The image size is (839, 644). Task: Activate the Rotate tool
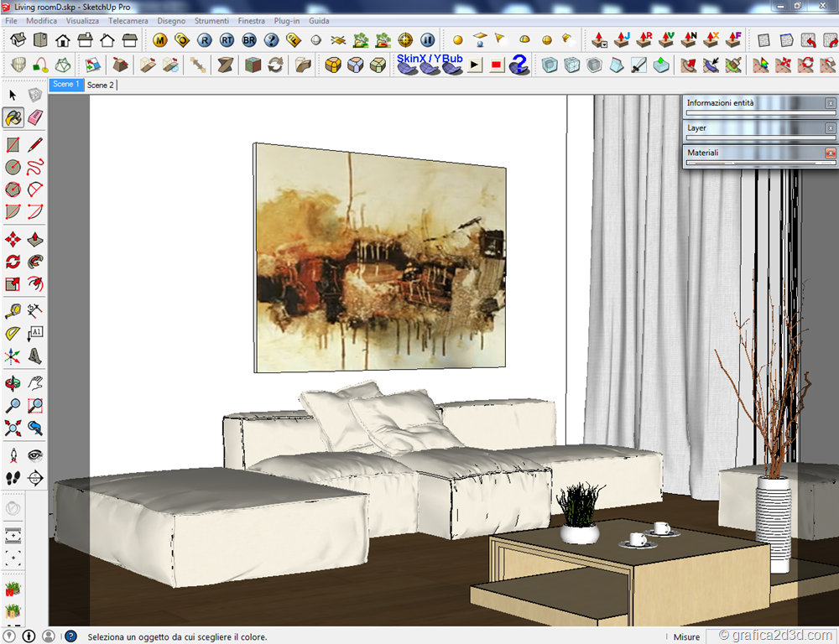click(13, 262)
